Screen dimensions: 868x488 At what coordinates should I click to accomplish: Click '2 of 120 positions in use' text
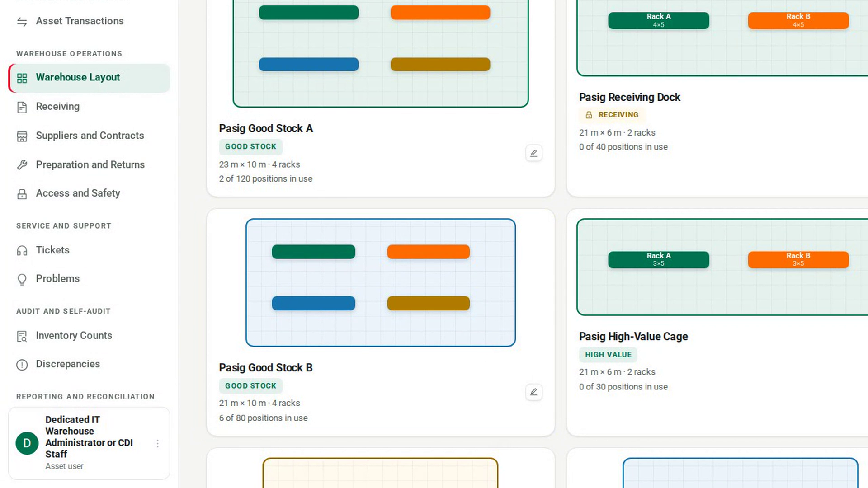(266, 179)
